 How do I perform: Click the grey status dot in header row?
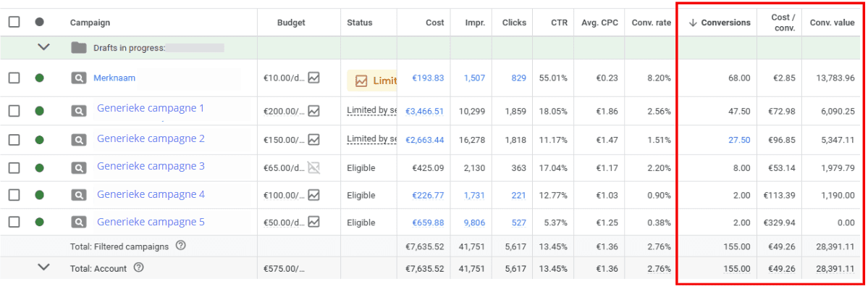[39, 22]
